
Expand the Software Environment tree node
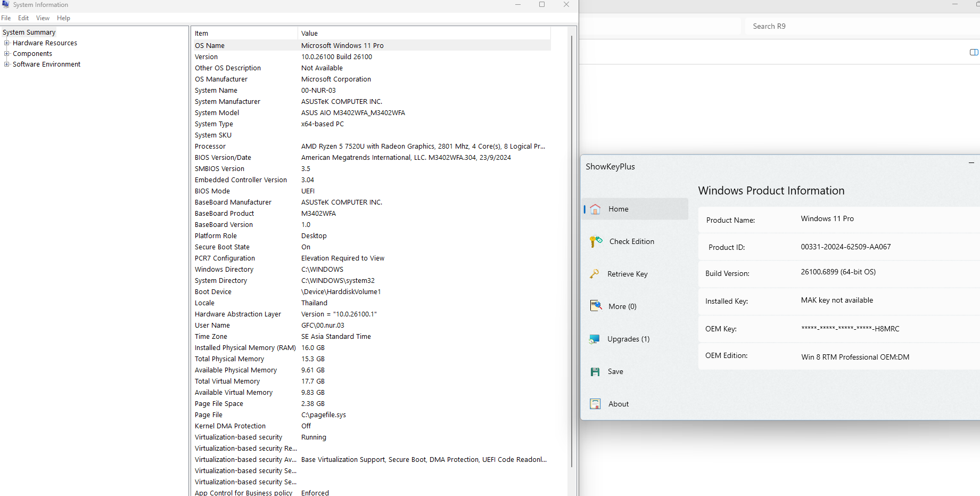(7, 64)
